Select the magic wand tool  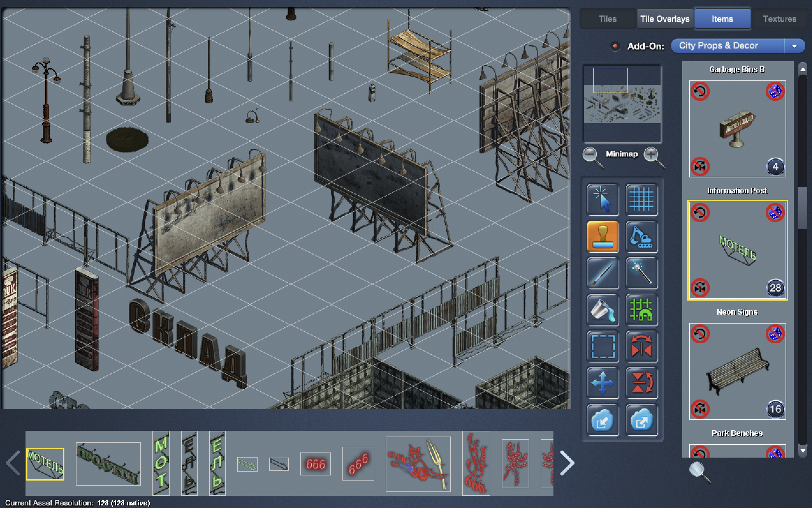pyautogui.click(x=641, y=273)
